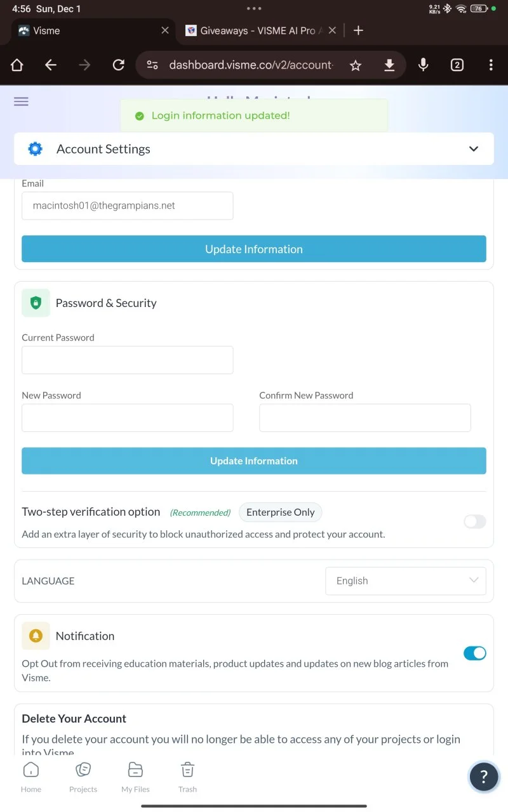This screenshot has width=508, height=812.
Task: Open the hamburger menu icon
Action: click(x=21, y=101)
